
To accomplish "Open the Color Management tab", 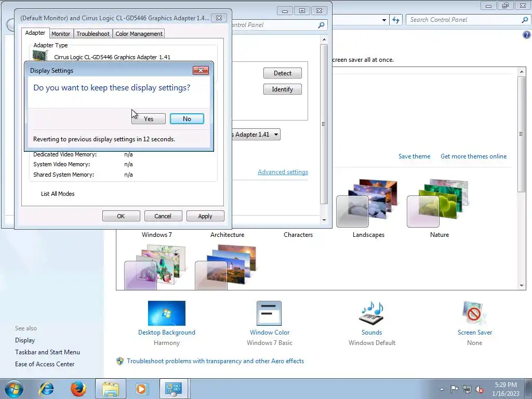I will point(139,34).
